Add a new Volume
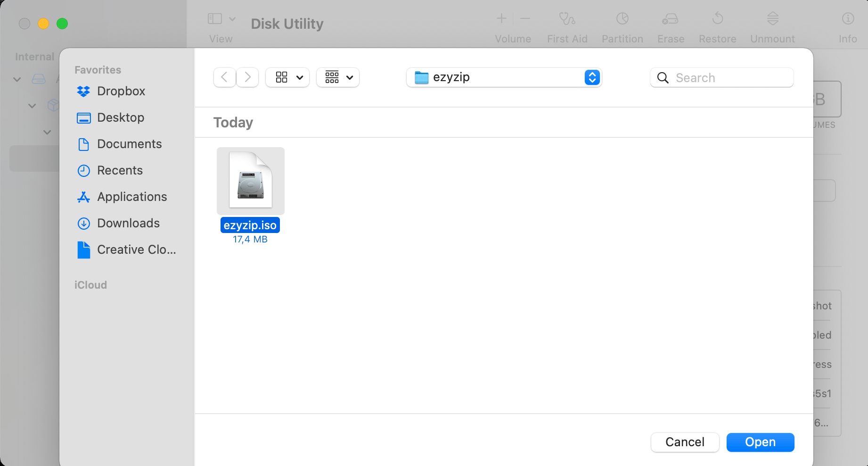Screen dimensions: 868x466 pos(501,19)
